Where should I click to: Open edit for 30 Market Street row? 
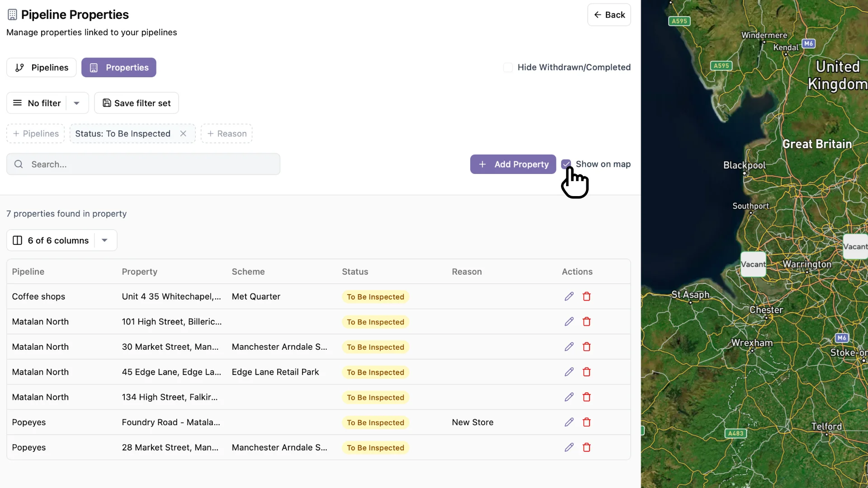569,347
